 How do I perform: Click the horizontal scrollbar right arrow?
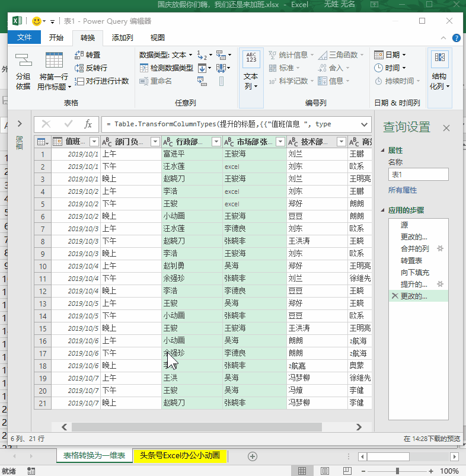pos(359,427)
